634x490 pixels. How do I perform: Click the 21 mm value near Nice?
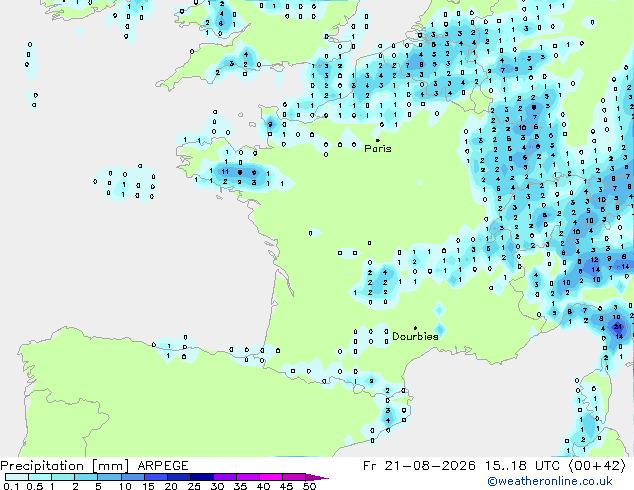pyautogui.click(x=617, y=326)
